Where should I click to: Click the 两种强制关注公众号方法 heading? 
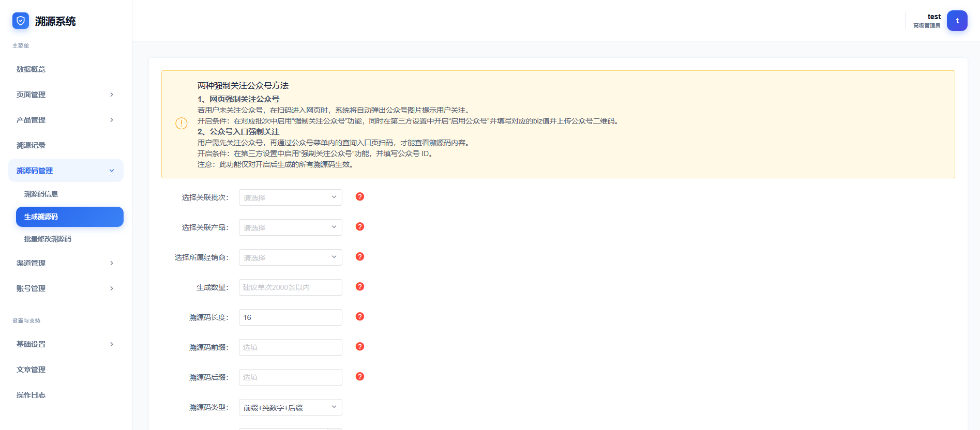(243, 85)
